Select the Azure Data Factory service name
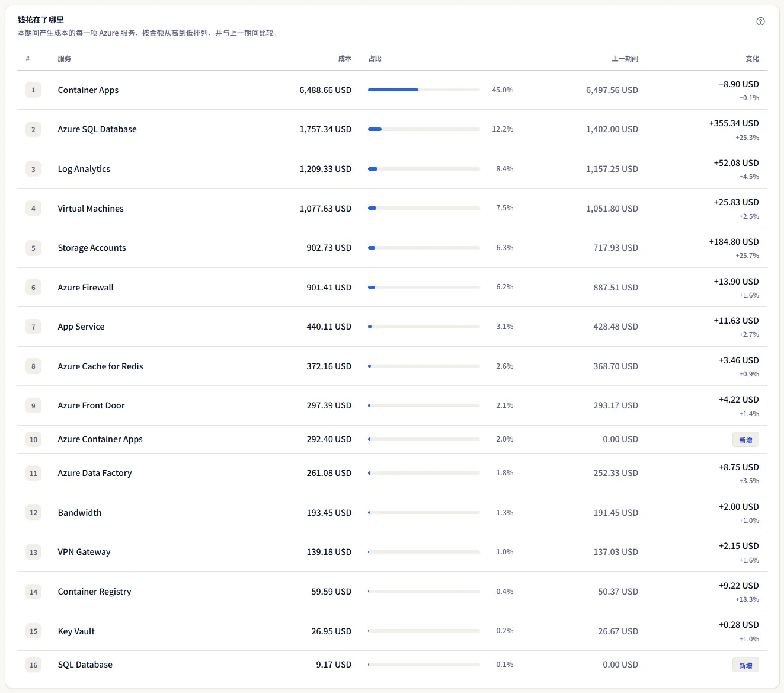This screenshot has width=784, height=693. [x=95, y=473]
